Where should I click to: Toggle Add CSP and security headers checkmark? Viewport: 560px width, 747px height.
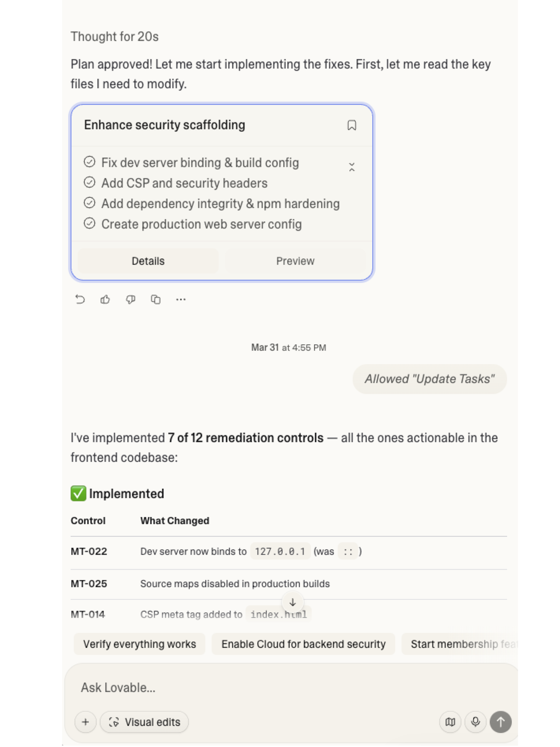pyautogui.click(x=90, y=182)
